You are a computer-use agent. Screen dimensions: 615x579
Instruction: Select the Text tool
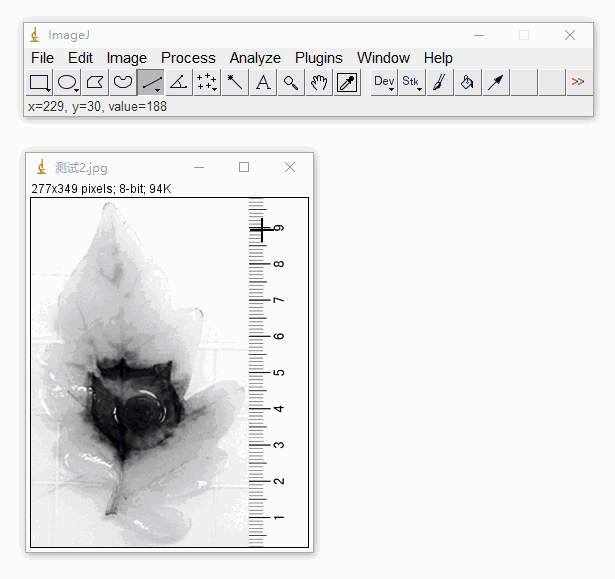click(x=263, y=82)
